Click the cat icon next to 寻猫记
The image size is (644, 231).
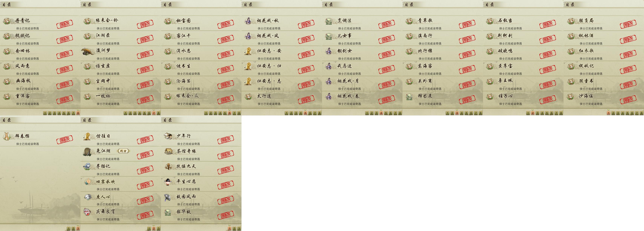[87, 166]
